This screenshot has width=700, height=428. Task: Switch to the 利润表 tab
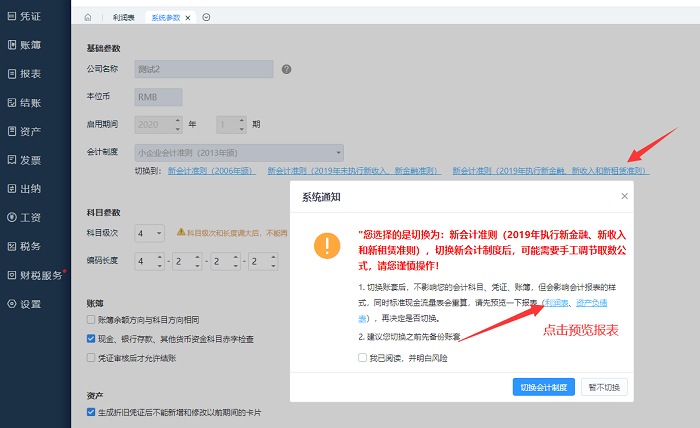pos(124,18)
